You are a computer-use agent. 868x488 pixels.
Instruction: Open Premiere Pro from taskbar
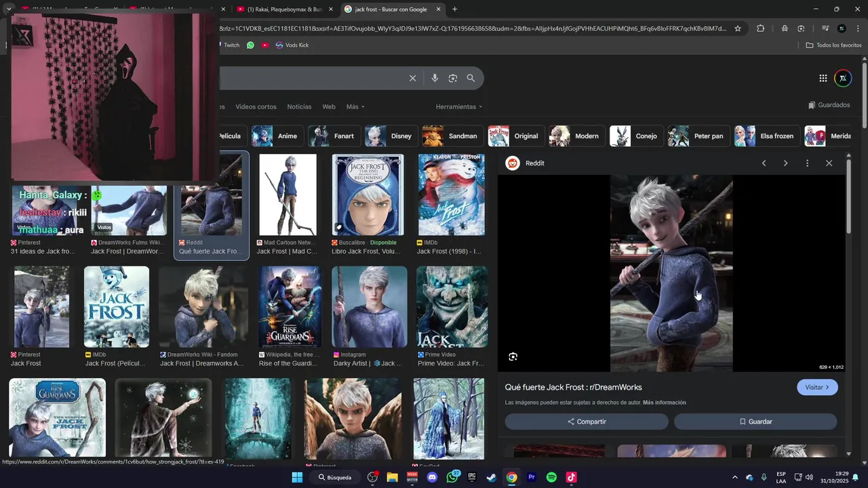pos(532,477)
